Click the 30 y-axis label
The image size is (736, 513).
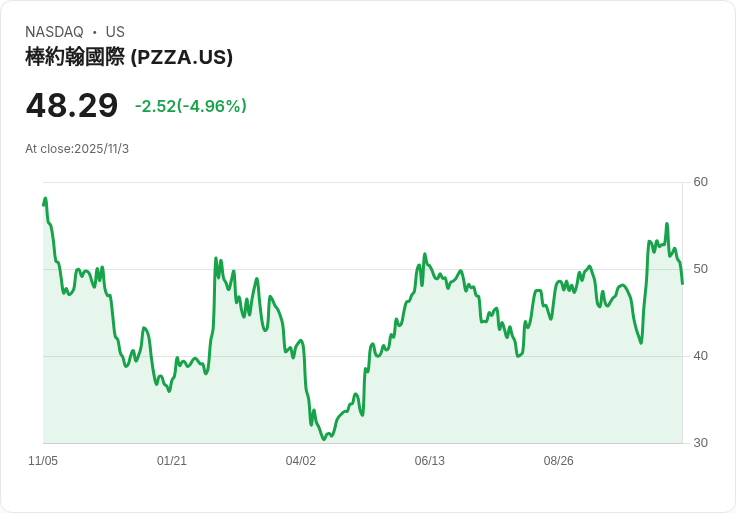click(x=700, y=443)
